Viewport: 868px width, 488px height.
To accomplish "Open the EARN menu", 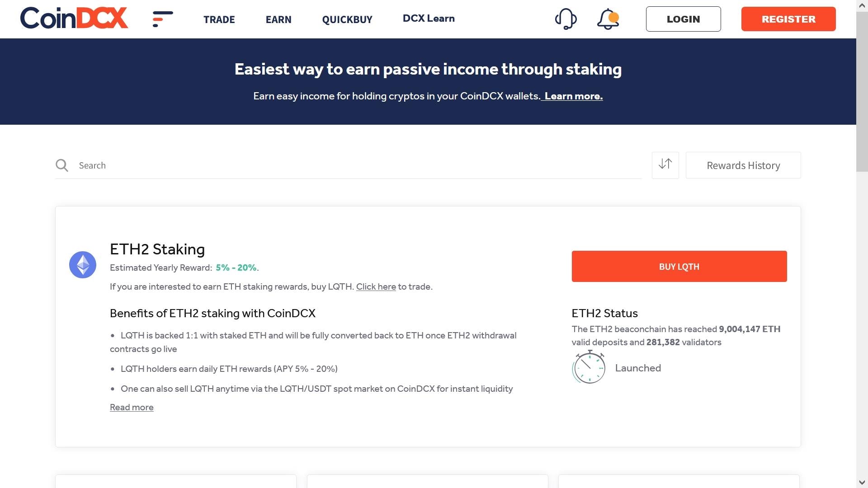I will [278, 19].
